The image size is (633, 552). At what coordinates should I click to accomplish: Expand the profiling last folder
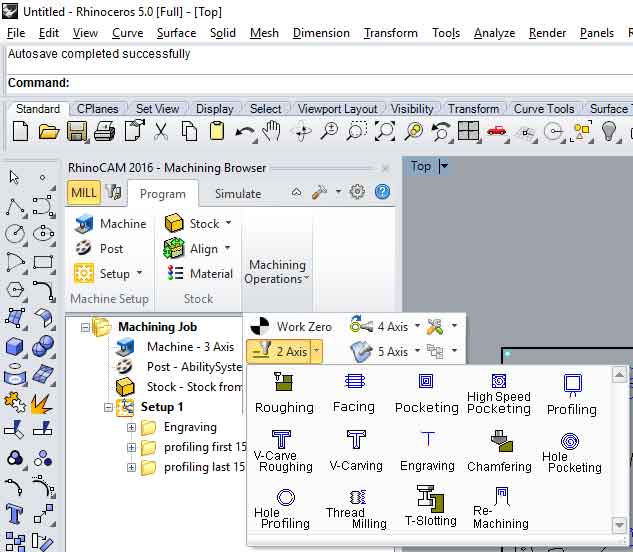(x=131, y=467)
